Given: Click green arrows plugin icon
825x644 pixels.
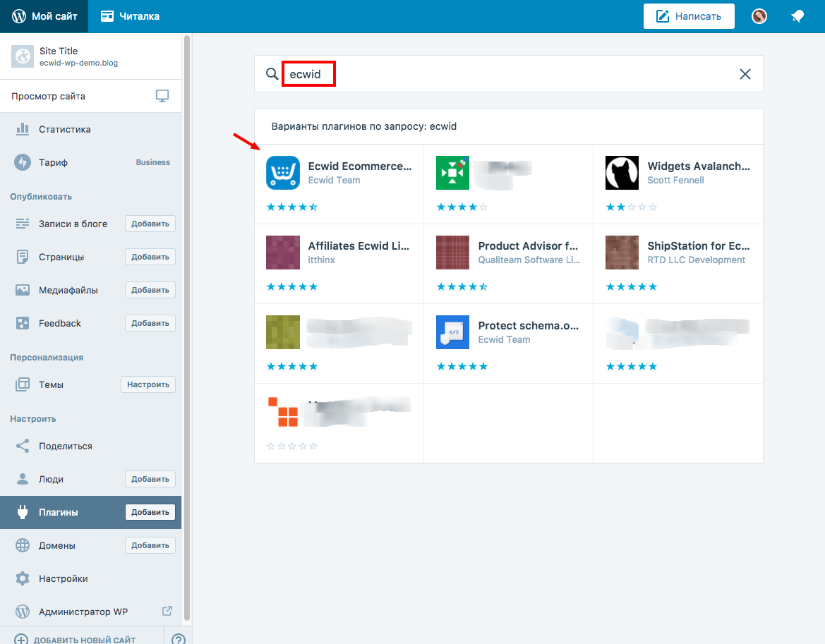Looking at the screenshot, I should tap(452, 172).
